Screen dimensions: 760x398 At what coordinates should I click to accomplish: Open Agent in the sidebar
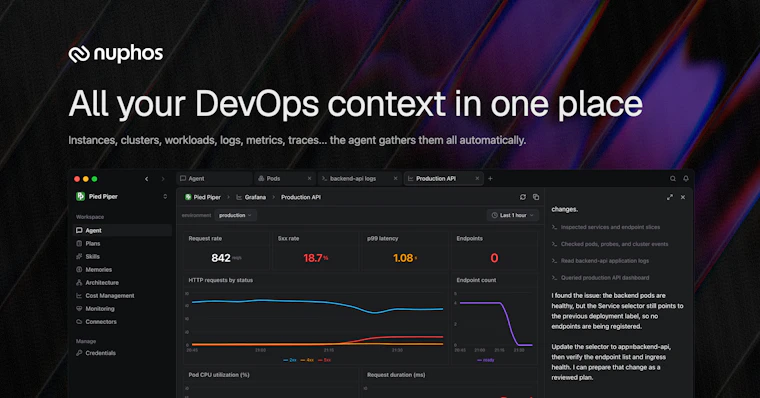pos(123,230)
